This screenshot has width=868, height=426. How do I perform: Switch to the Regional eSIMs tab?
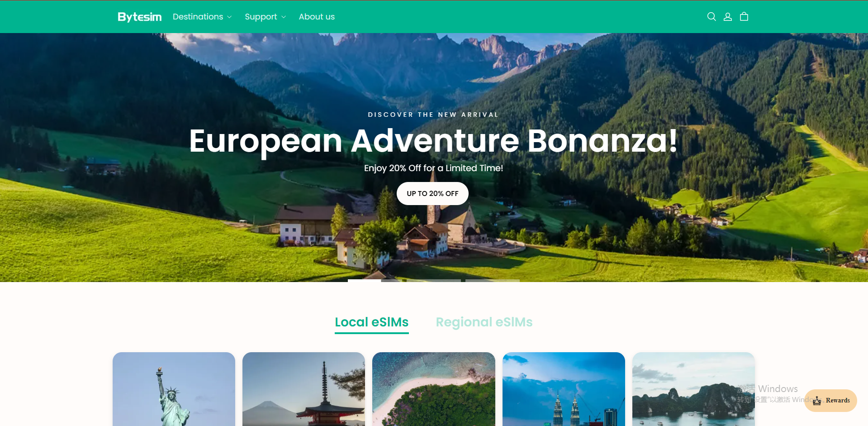(x=484, y=322)
